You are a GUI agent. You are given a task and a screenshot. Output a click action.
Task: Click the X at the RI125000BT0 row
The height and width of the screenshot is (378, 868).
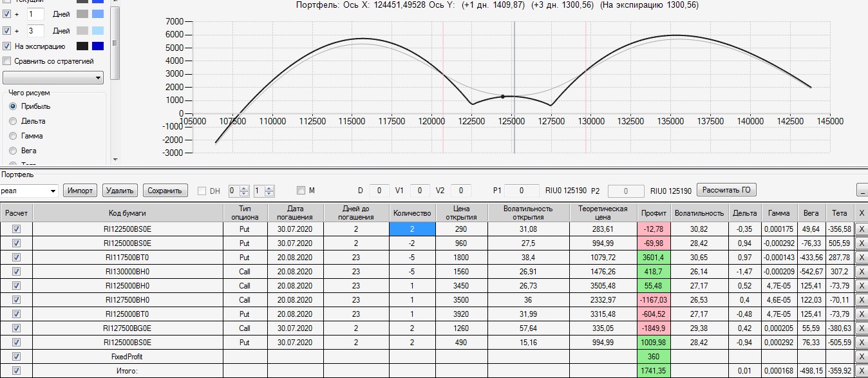[x=860, y=314]
